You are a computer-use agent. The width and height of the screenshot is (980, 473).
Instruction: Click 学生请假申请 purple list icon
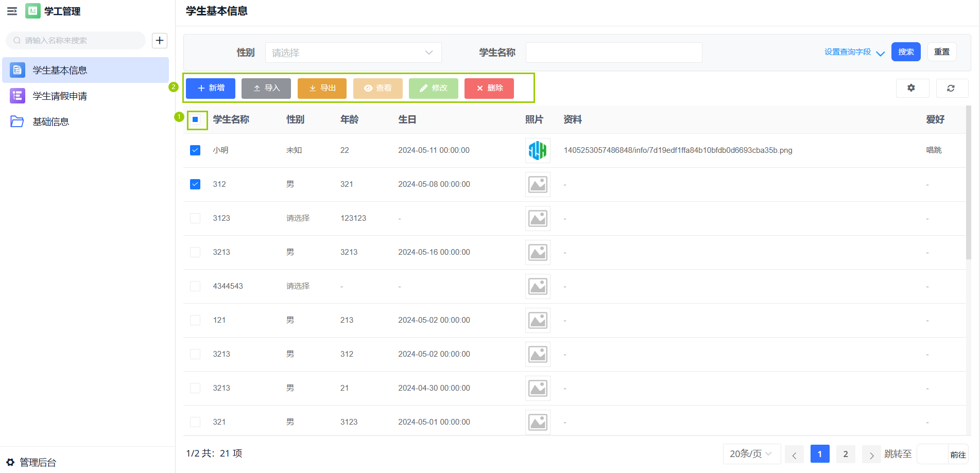pos(18,96)
